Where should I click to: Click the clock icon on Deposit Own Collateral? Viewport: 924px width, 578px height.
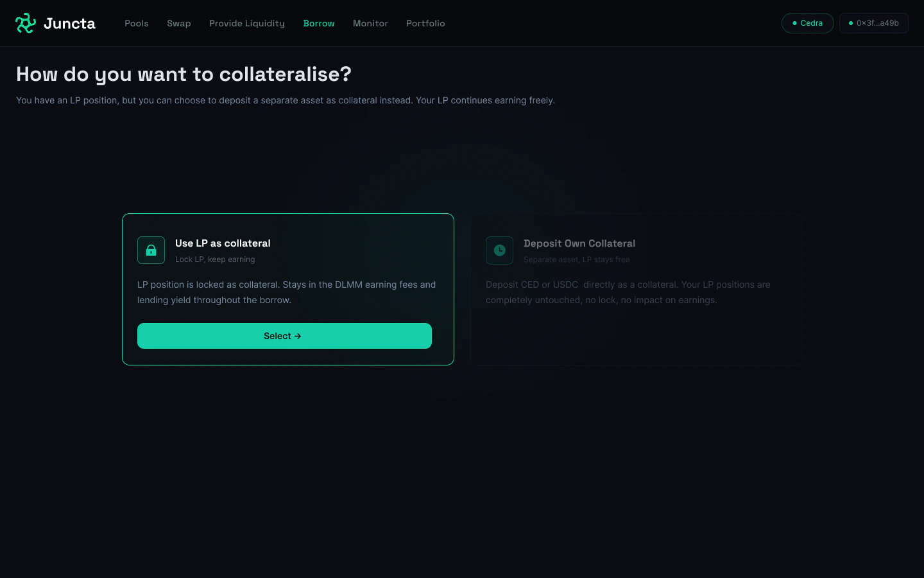(x=499, y=250)
